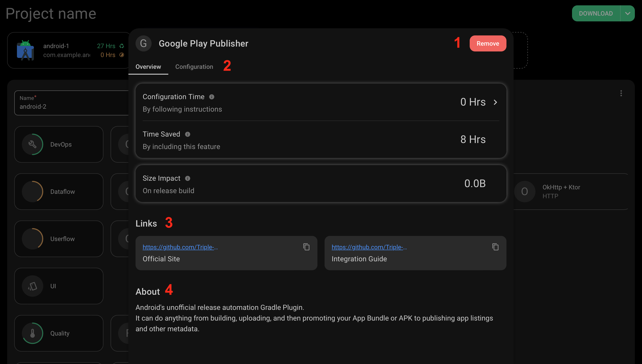This screenshot has height=364, width=642.
Task: Click the green recycle hours icon
Action: click(x=121, y=46)
